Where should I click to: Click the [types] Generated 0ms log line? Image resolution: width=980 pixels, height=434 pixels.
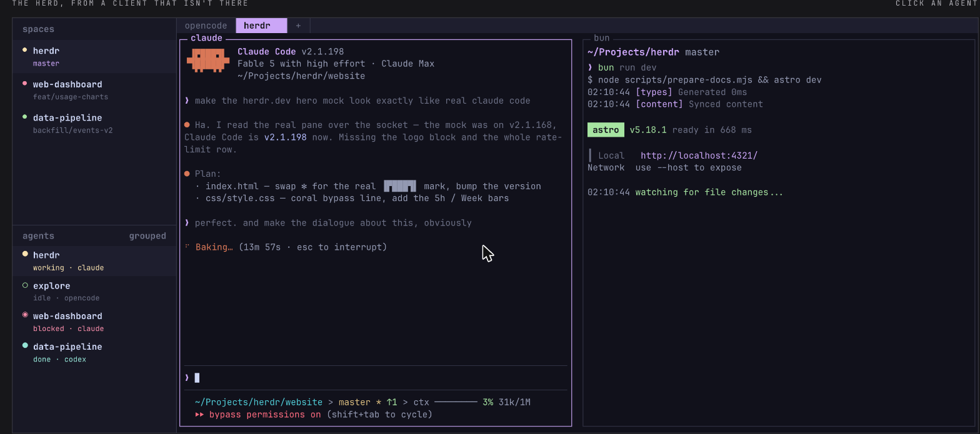click(667, 92)
